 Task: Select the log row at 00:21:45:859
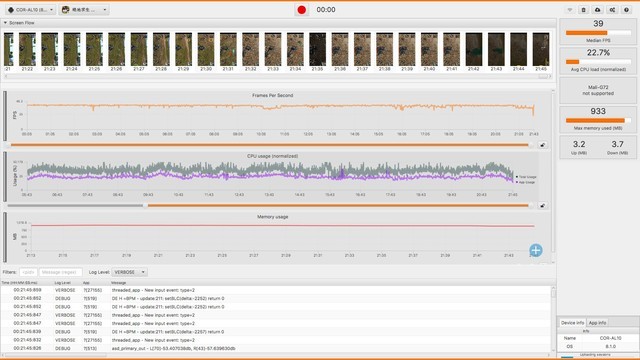pos(276,290)
